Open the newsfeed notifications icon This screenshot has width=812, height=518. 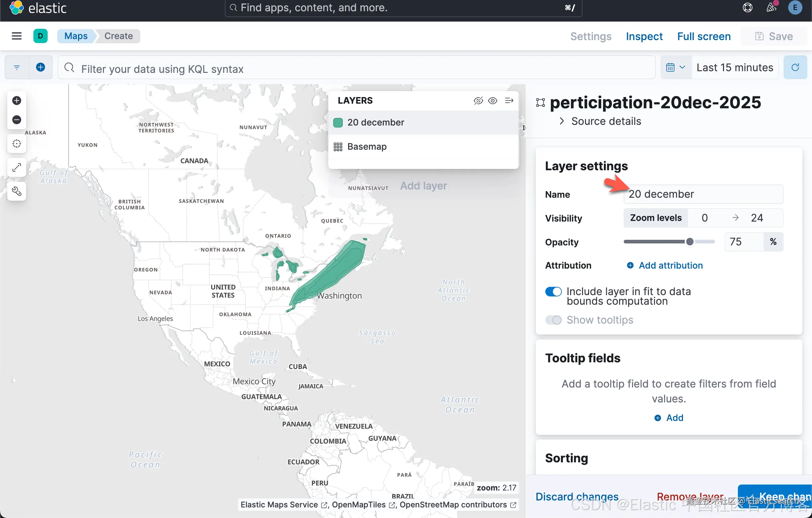pyautogui.click(x=771, y=7)
